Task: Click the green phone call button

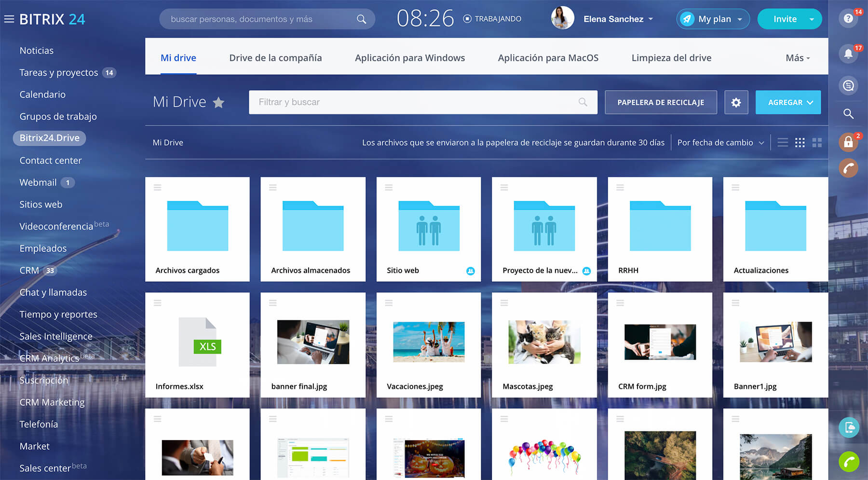Action: coord(849,462)
